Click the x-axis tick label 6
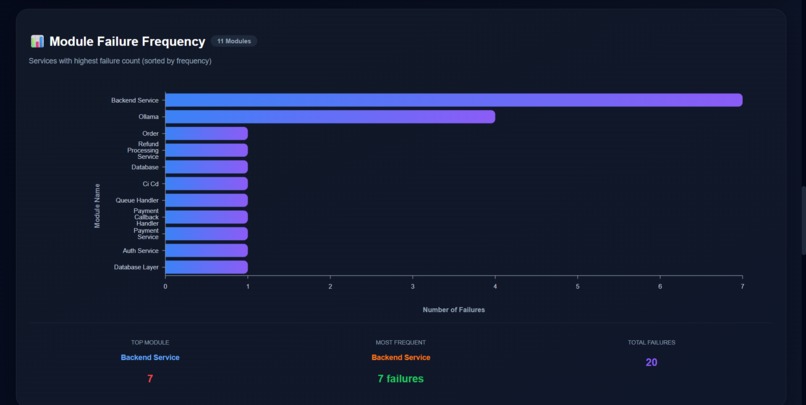The image size is (806, 405). point(660,286)
